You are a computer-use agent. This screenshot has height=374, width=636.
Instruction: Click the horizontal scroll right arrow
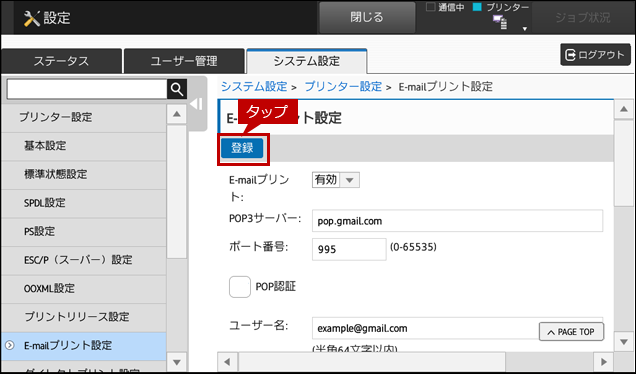tap(604, 362)
